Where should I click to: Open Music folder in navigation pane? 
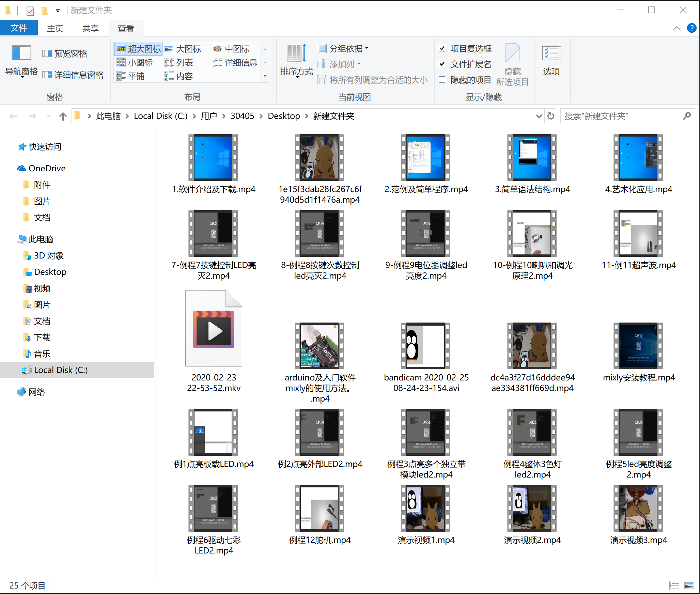pos(37,354)
